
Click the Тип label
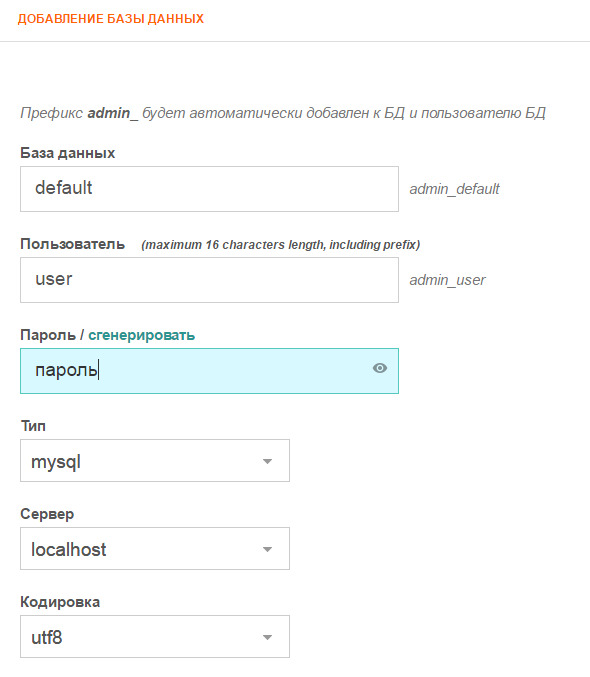(x=33, y=426)
